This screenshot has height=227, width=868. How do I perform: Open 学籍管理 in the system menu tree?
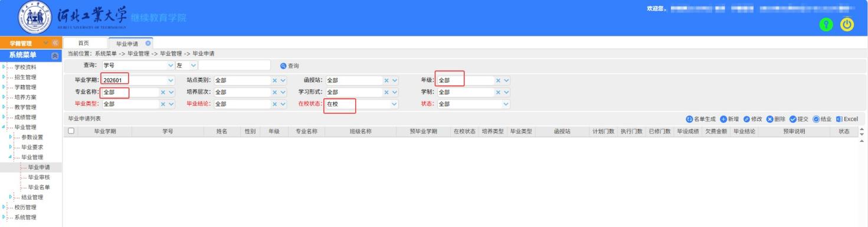[25, 87]
